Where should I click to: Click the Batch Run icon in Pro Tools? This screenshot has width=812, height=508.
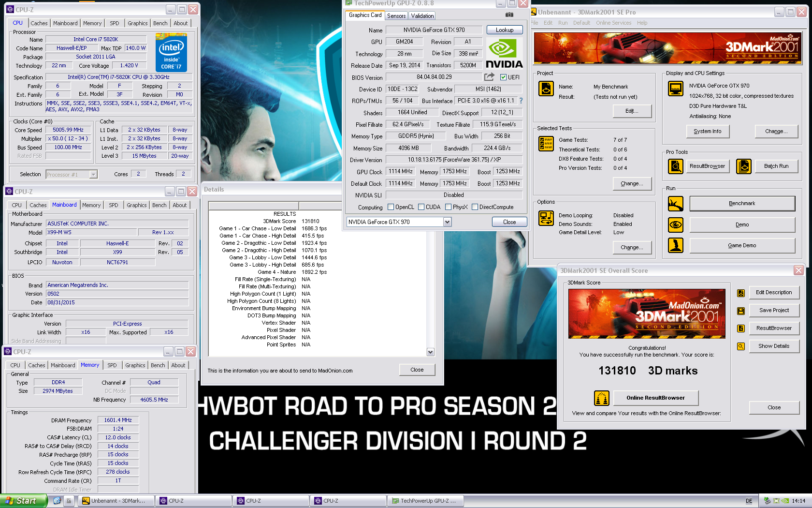point(744,166)
